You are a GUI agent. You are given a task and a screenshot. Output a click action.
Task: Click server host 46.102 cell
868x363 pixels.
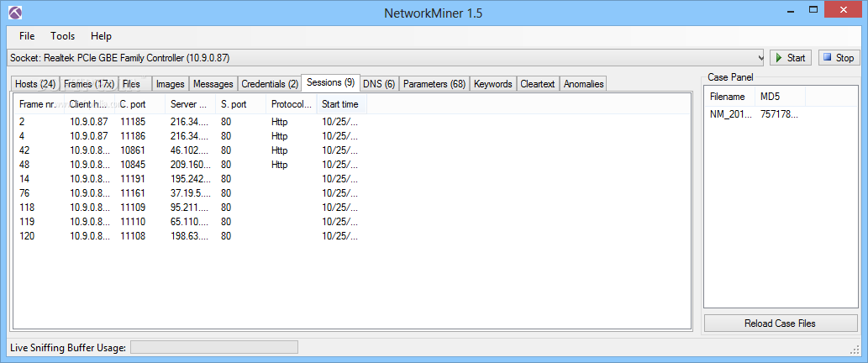(191, 150)
